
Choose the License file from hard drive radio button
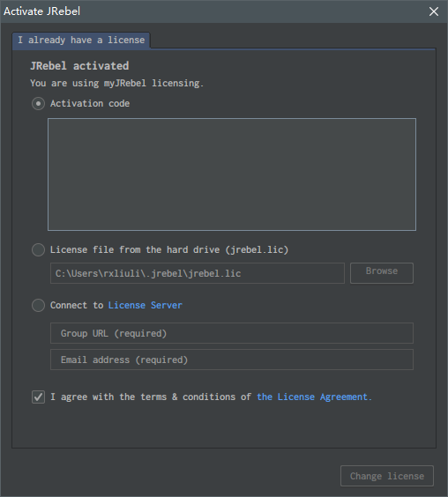point(38,249)
